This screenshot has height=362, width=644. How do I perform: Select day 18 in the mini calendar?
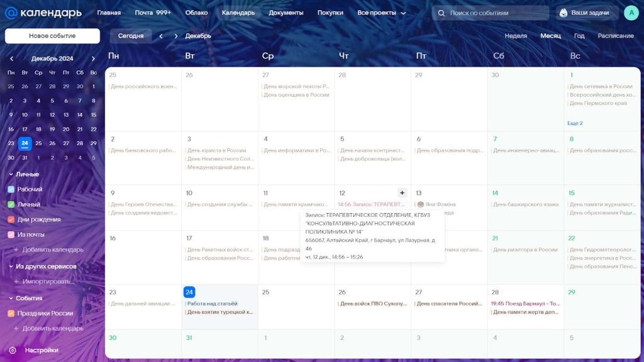pyautogui.click(x=38, y=129)
